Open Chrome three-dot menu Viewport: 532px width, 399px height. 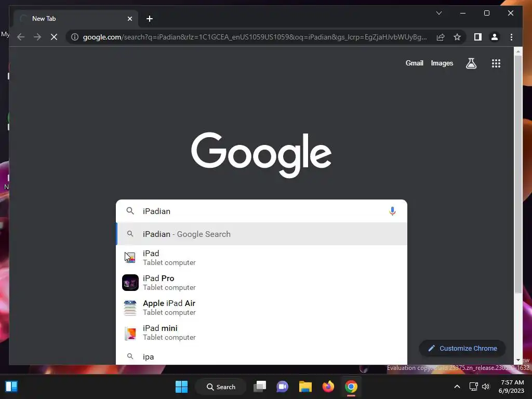coord(511,37)
